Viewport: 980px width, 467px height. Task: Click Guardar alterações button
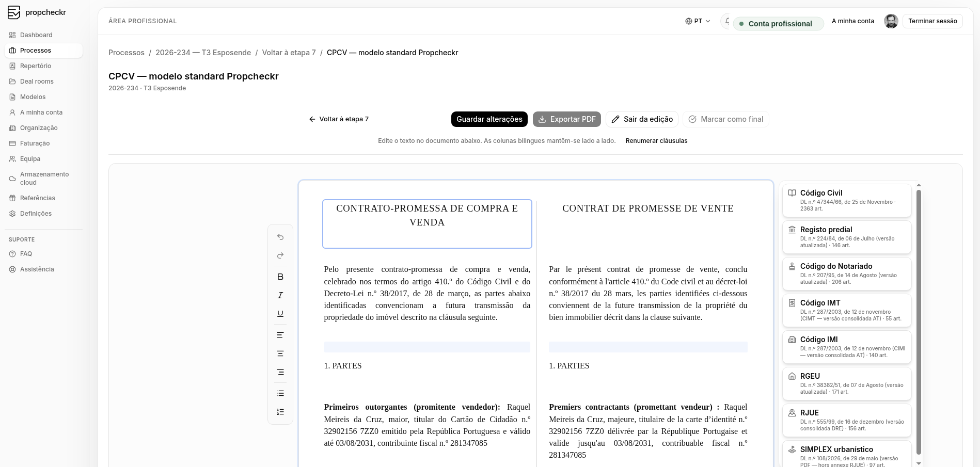[x=489, y=119]
